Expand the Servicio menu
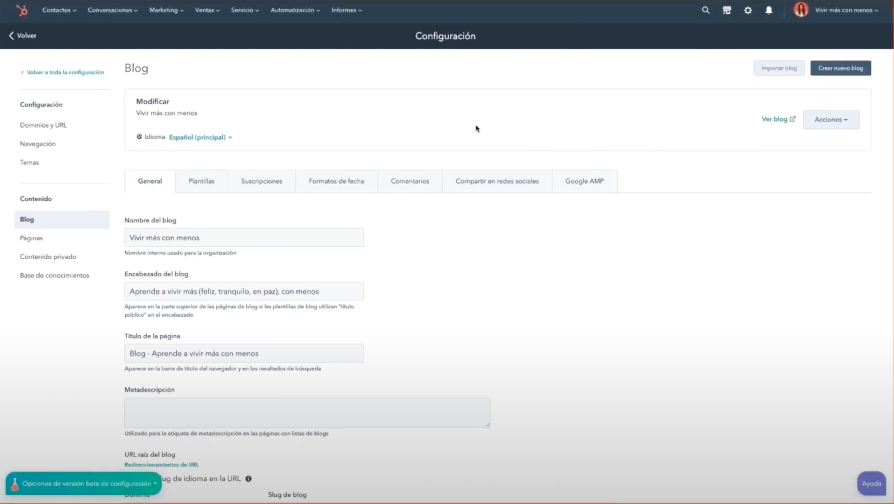 click(245, 10)
